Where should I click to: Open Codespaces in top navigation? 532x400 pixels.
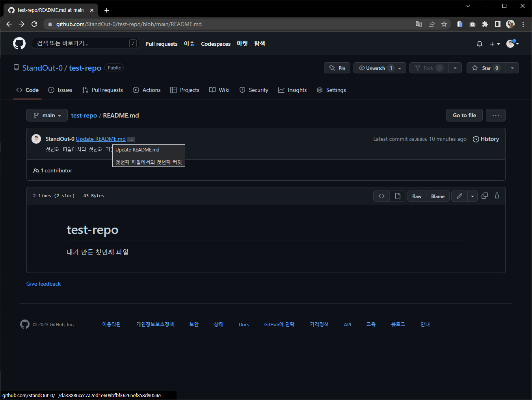[216, 44]
